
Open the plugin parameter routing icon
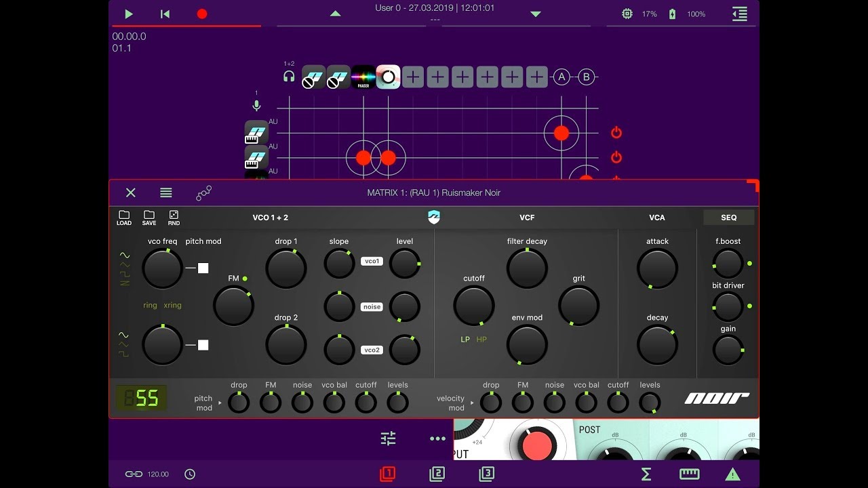tap(203, 193)
